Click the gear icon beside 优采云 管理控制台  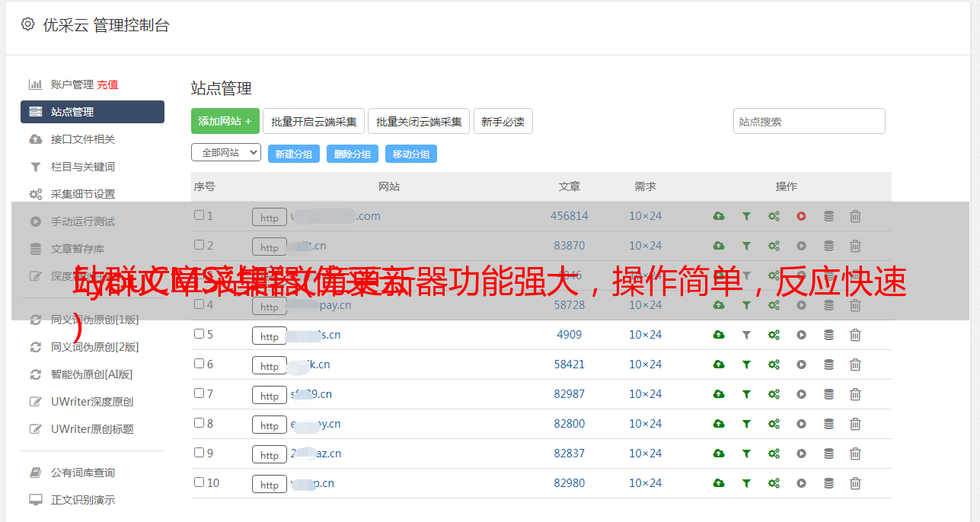[x=28, y=24]
